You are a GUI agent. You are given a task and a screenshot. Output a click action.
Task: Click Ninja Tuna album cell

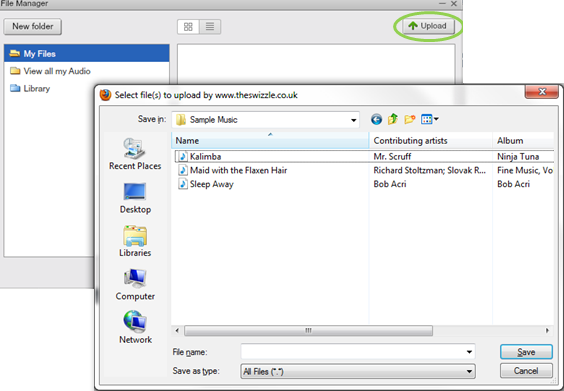coord(518,156)
